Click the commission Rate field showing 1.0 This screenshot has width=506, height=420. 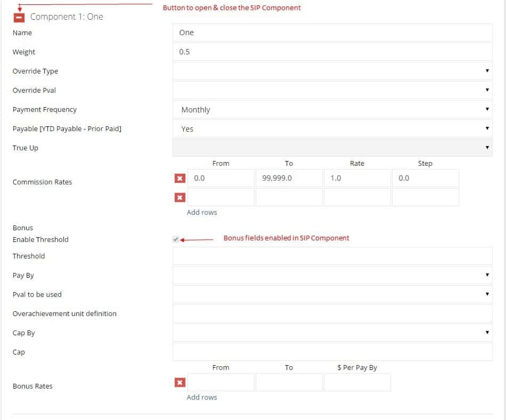click(357, 178)
